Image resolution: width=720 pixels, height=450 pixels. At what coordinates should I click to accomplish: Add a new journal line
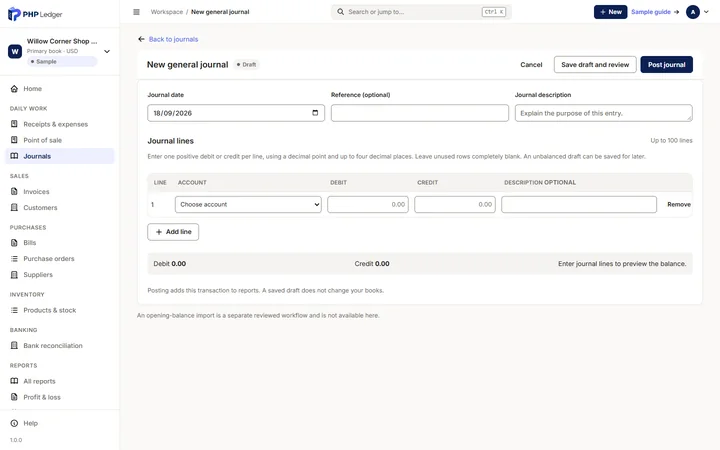tap(173, 232)
